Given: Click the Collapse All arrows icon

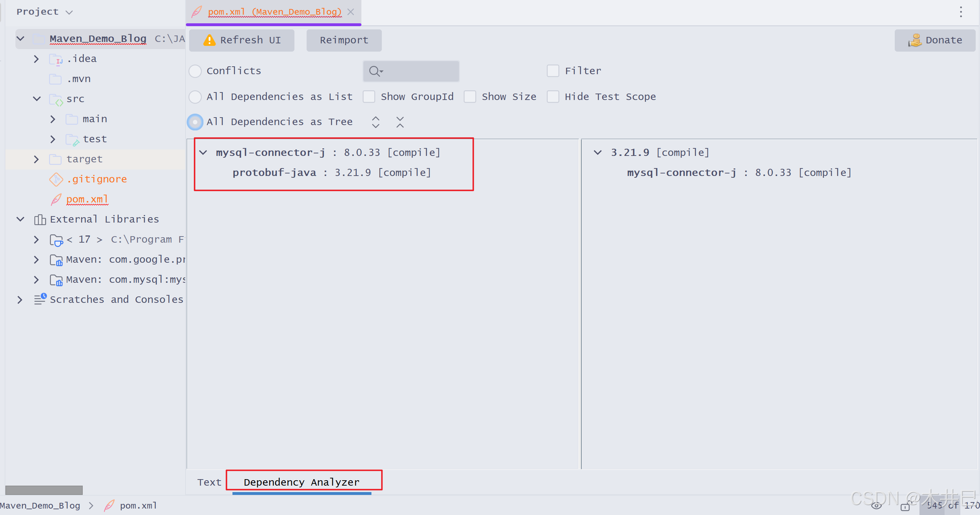Looking at the screenshot, I should point(400,122).
